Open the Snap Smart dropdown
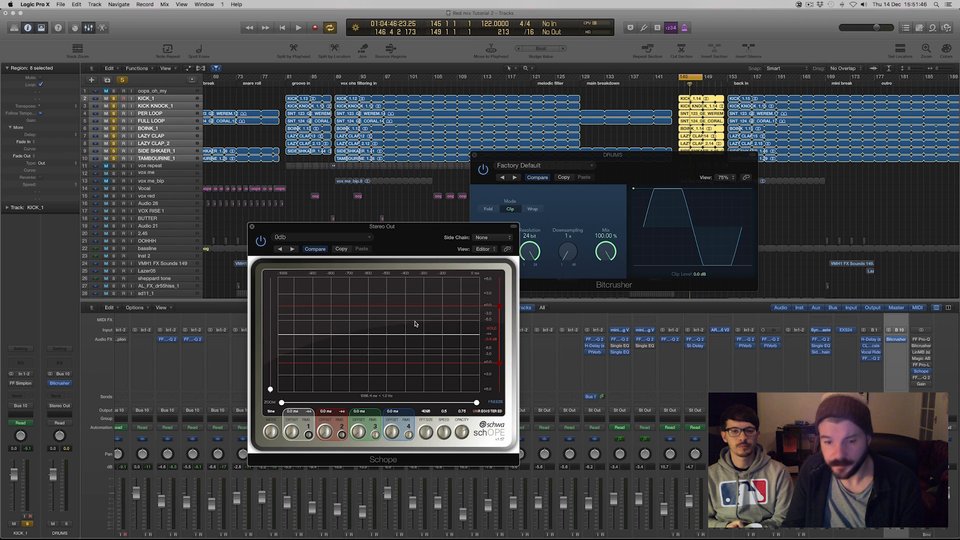The height and width of the screenshot is (540, 960). [786, 69]
